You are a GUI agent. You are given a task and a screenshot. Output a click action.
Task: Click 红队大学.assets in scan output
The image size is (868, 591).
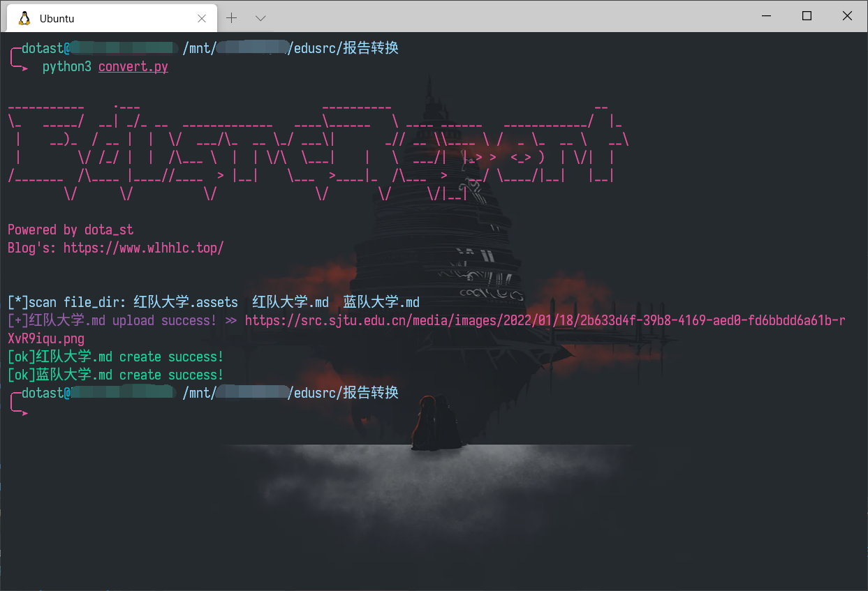186,302
